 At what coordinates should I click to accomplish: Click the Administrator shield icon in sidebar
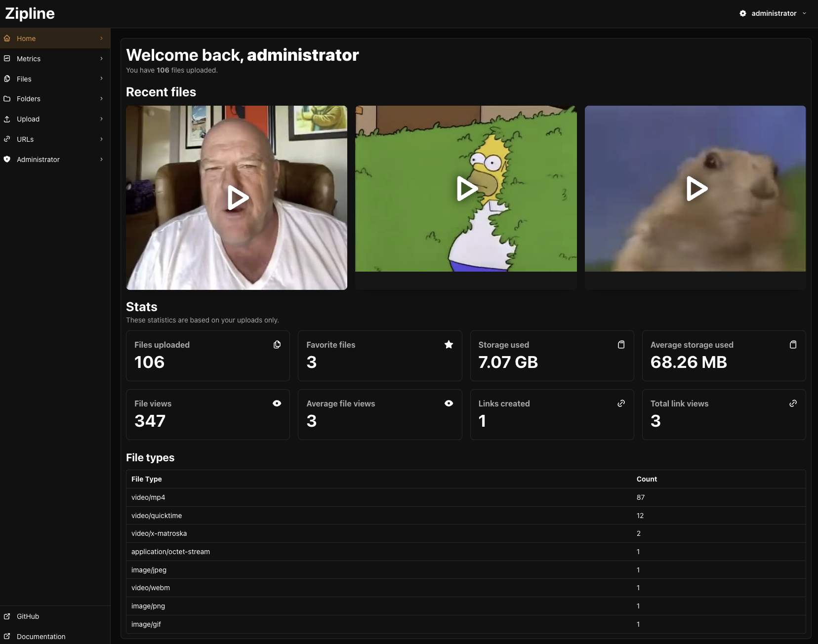click(x=7, y=160)
